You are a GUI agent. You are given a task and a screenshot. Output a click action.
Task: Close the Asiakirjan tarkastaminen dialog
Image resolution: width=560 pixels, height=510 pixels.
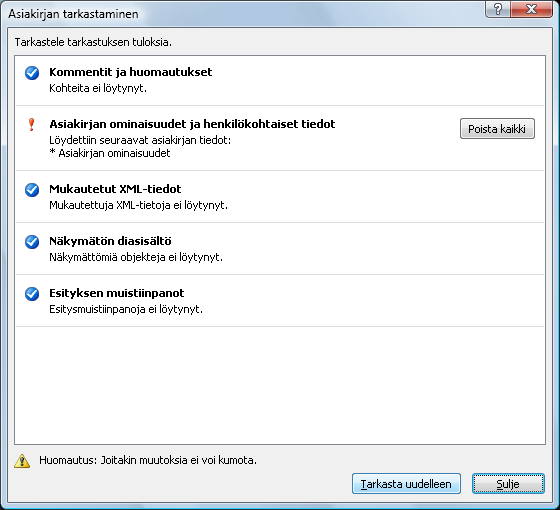pos(531,9)
